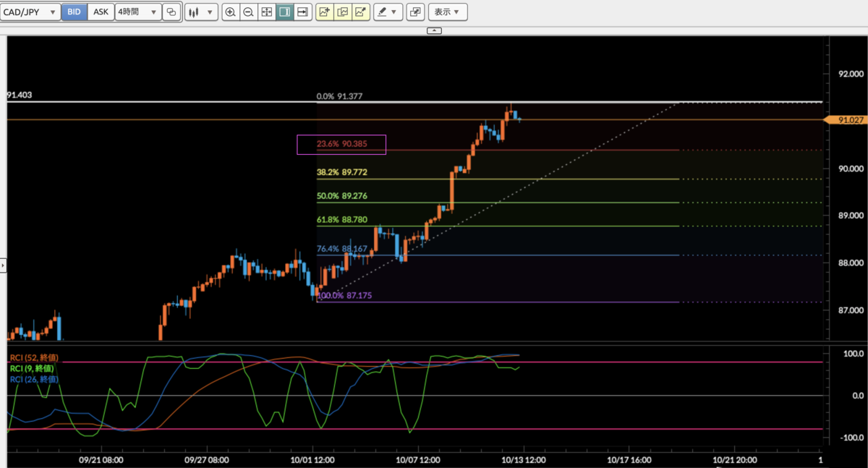The height and width of the screenshot is (468, 868).
Task: Zoom in on the chart
Action: (231, 12)
